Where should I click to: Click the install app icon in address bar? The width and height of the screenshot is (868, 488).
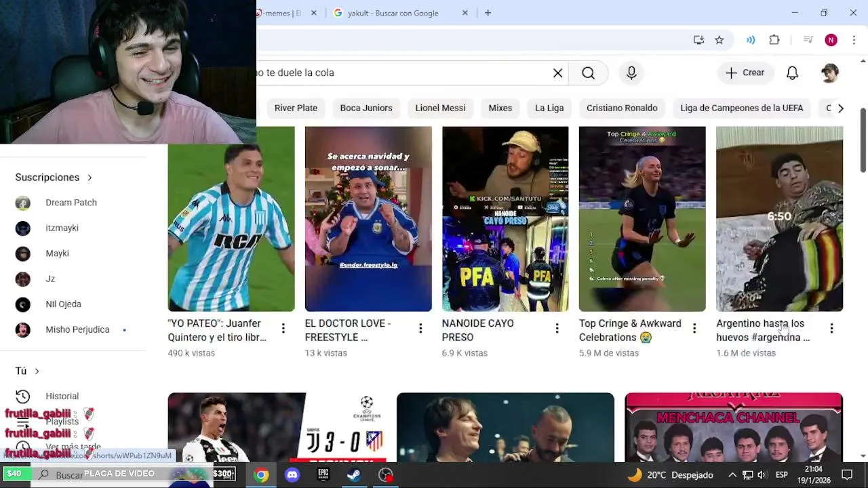coord(699,40)
